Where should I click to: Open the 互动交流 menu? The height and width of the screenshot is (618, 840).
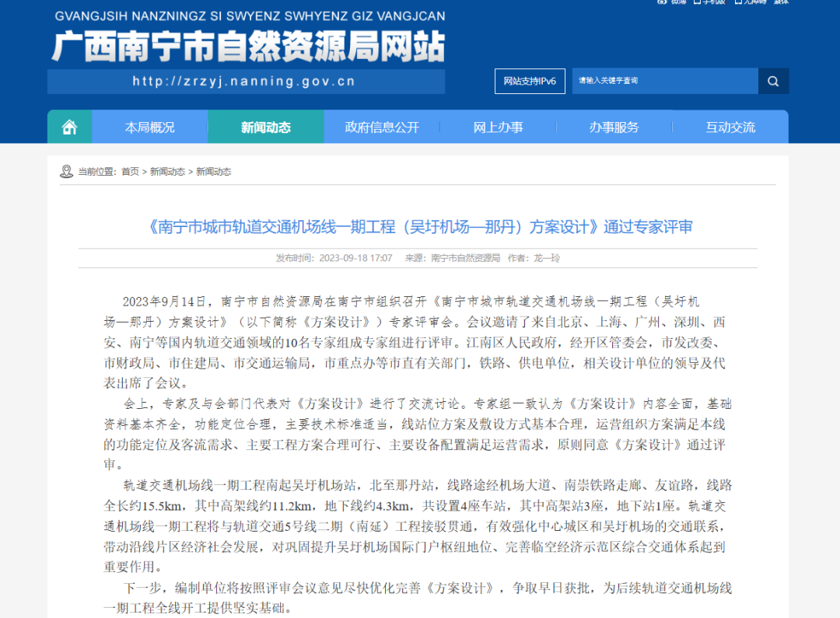pyautogui.click(x=730, y=125)
